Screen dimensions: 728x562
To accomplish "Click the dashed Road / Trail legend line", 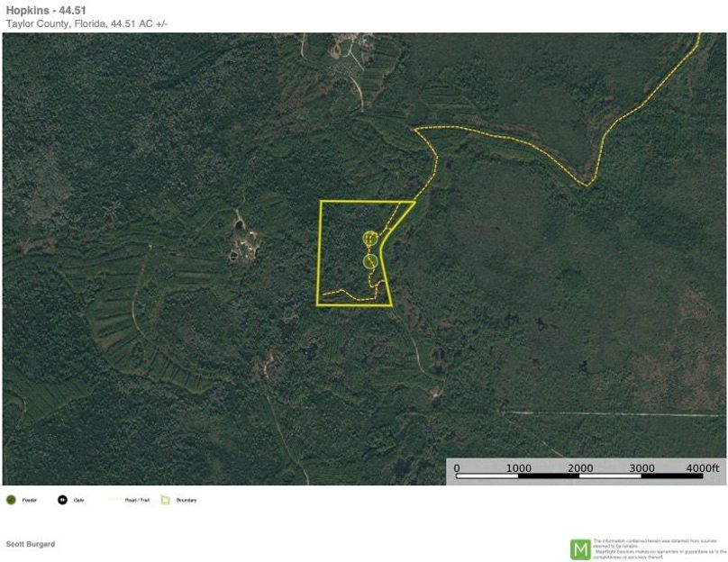I will coord(115,500).
